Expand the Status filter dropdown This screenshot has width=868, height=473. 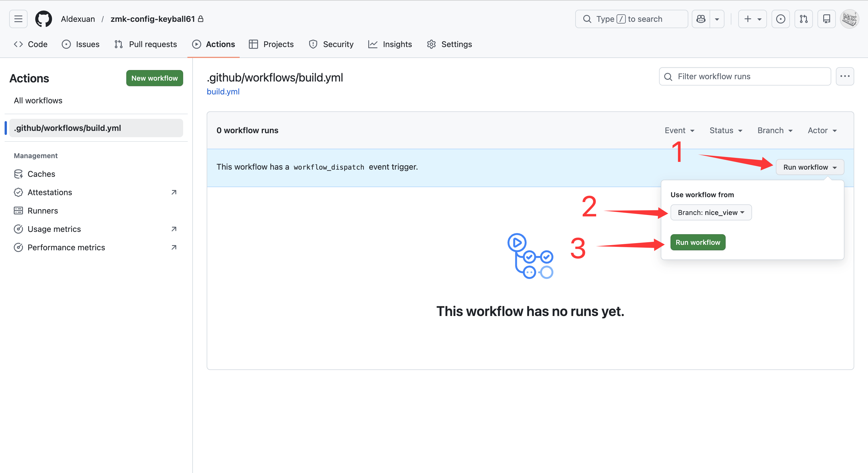(x=726, y=130)
